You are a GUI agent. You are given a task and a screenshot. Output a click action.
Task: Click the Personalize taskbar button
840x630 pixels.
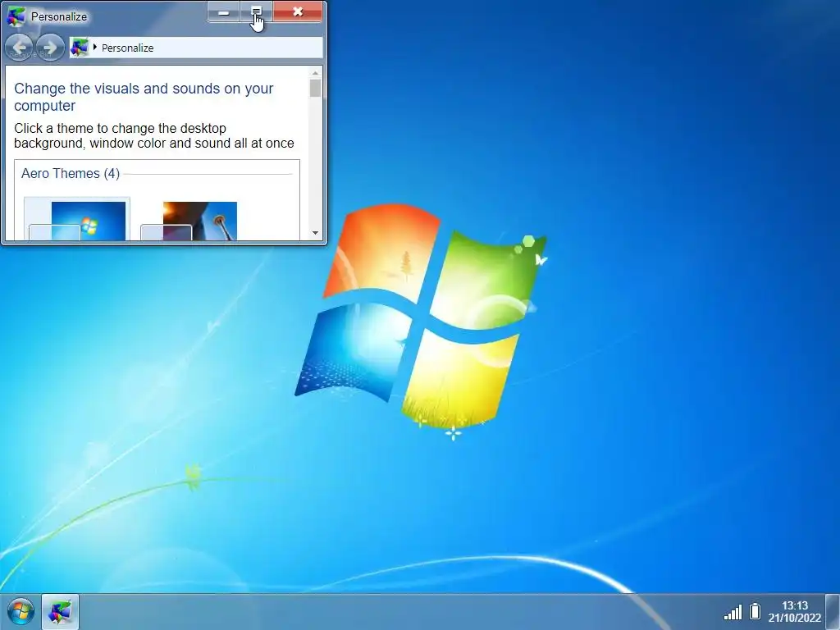pos(60,612)
